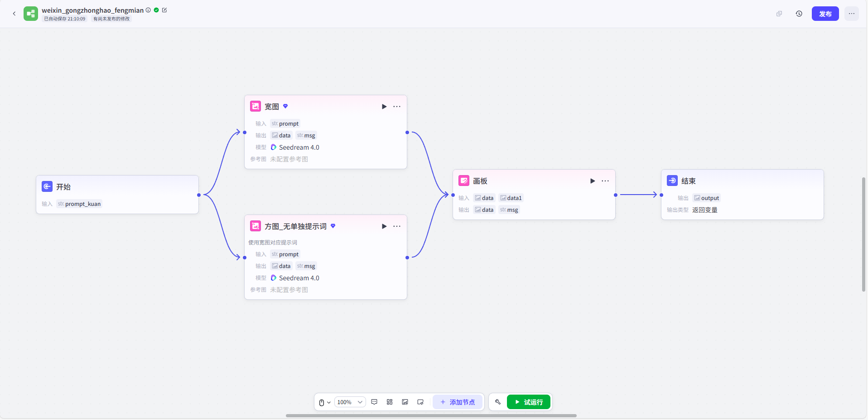Screen dimensions: 868x420
Task: Expand the mouse interaction mode dropdown
Action: coord(324,402)
